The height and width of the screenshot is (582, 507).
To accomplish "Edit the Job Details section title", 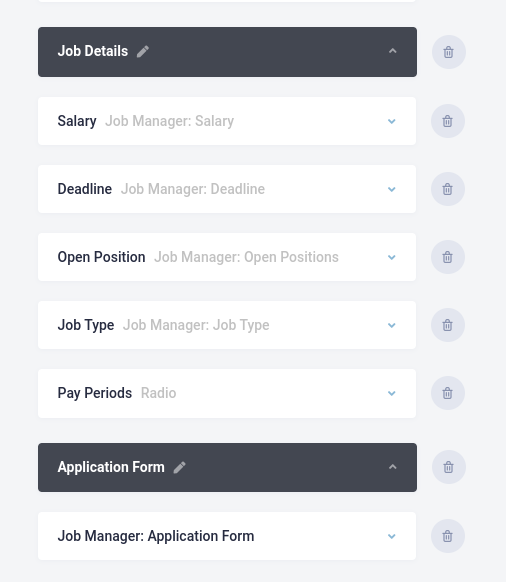I will click(x=143, y=51).
